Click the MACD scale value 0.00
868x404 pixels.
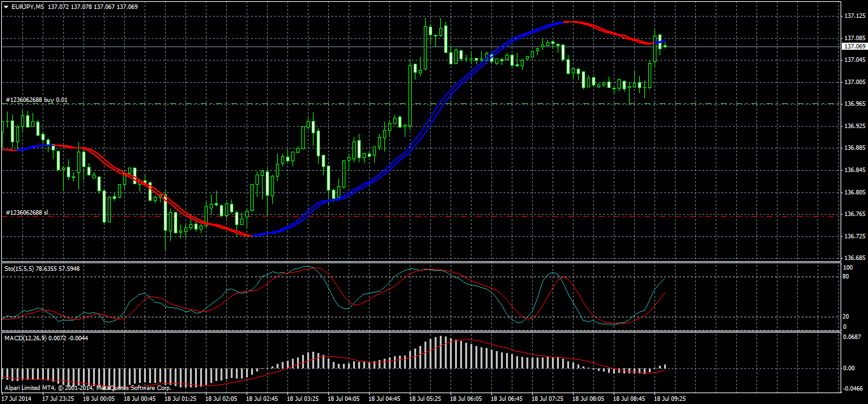click(850, 368)
